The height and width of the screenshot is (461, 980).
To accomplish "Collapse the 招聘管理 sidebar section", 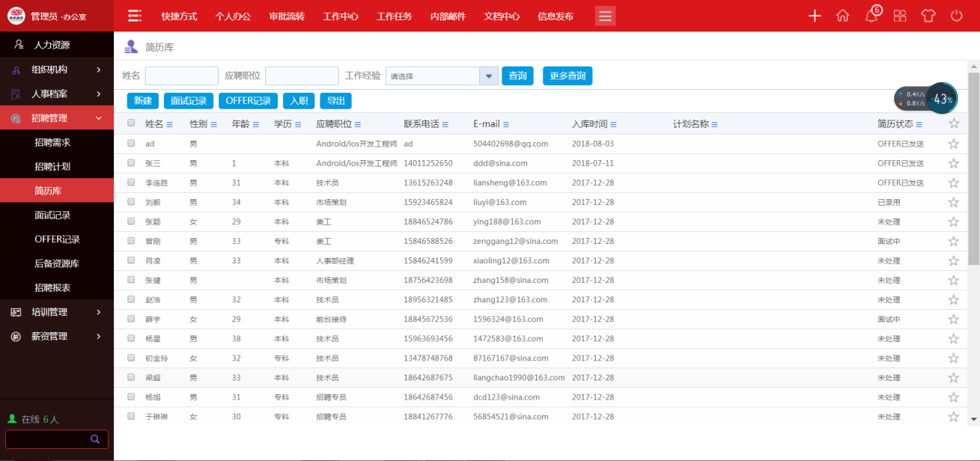I will [x=56, y=118].
